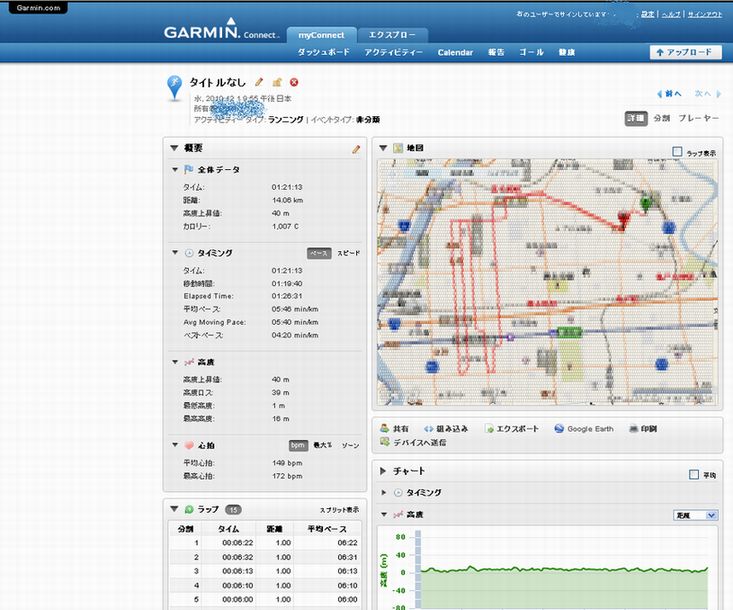Click the エクスポート export icon
The image size is (733, 610).
pyautogui.click(x=489, y=429)
